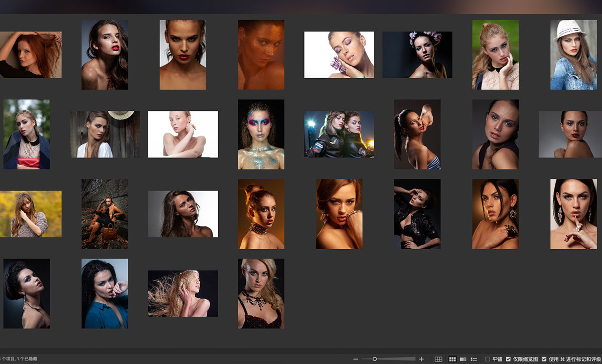Pick the blonde ponytail photo with green background
602x364 pixels.
click(495, 55)
